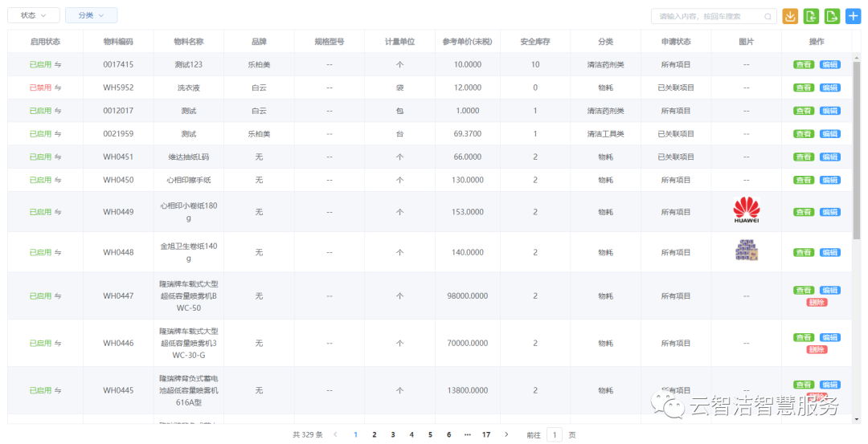This screenshot has width=868, height=444.
Task: Toggle enable status for item 0017415
Action: click(x=58, y=64)
